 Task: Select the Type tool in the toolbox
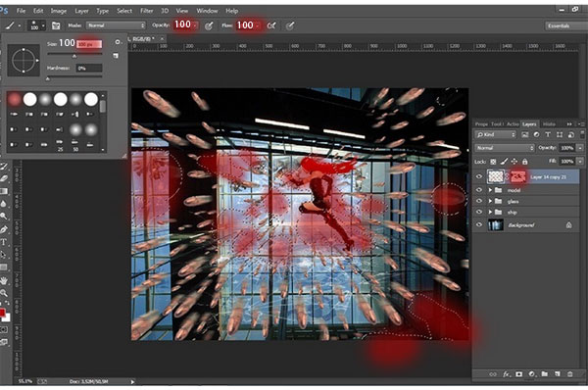[4, 242]
